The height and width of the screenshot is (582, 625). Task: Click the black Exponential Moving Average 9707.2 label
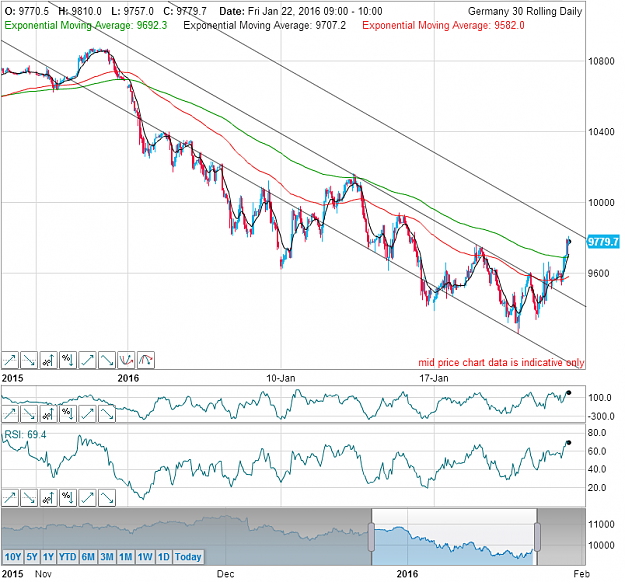pyautogui.click(x=264, y=26)
